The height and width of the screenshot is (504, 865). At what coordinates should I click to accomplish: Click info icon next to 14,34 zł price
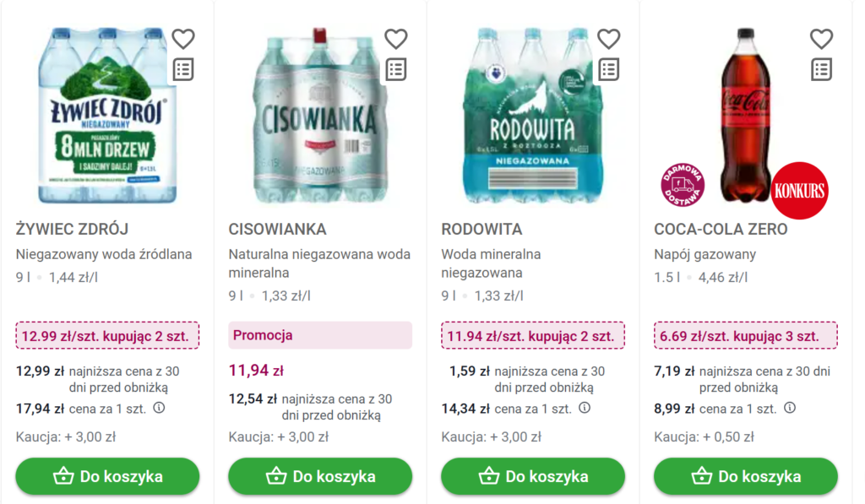point(585,408)
